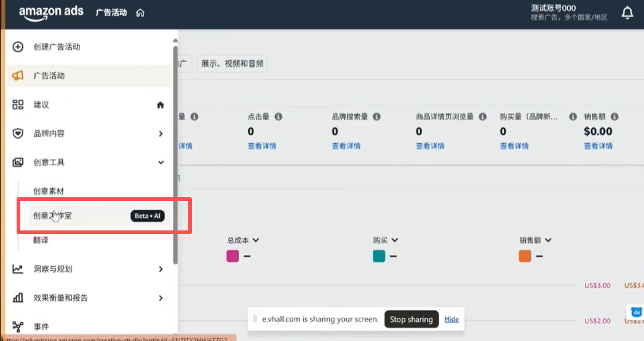Click the sidebar scroll-up arrow
The image size is (644, 341).
[x=175, y=41]
